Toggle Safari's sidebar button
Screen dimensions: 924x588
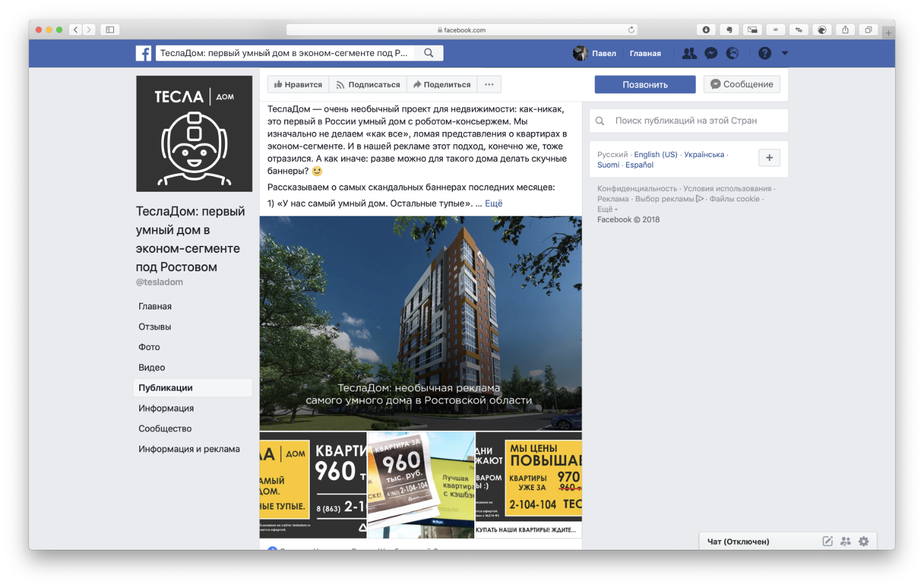(110, 30)
